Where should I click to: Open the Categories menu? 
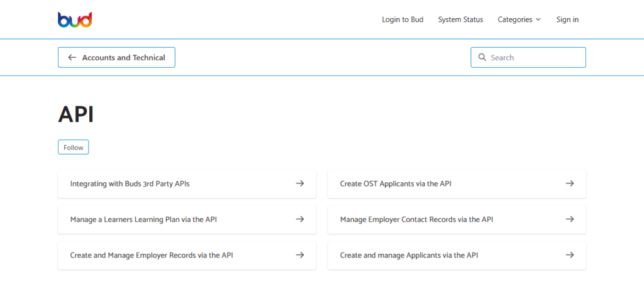pyautogui.click(x=519, y=19)
